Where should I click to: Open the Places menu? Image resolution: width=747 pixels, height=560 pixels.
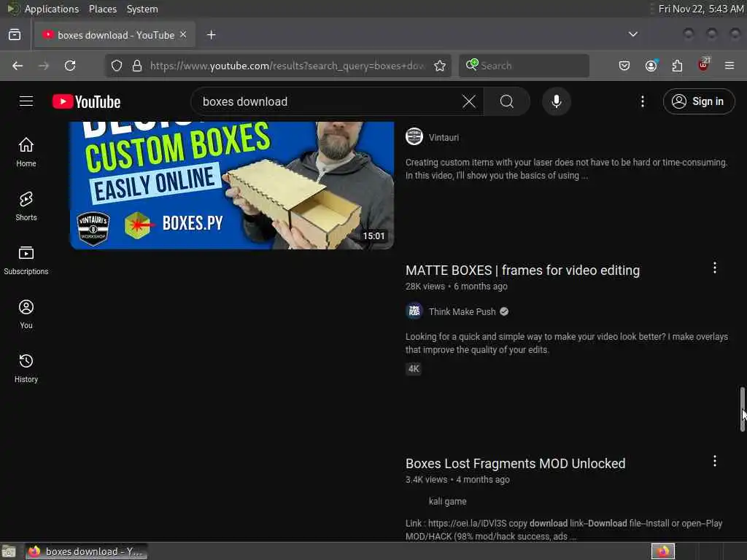[103, 9]
